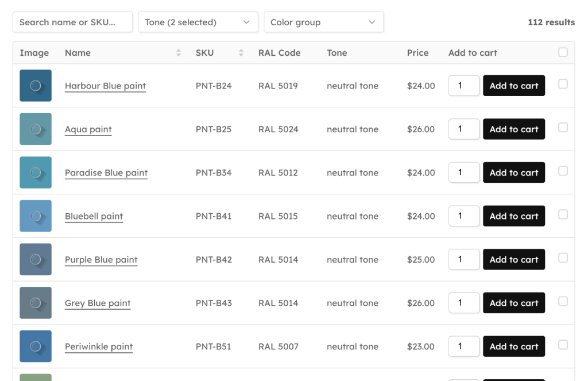Screen dimensions: 588x381
Task: Select Harbour Blue paint color thumbnail
Action: coord(36,85)
